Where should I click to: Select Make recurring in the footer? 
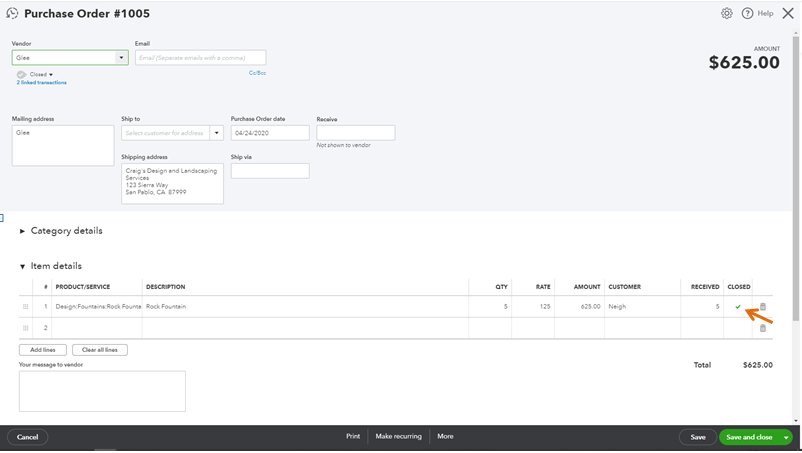click(x=399, y=437)
